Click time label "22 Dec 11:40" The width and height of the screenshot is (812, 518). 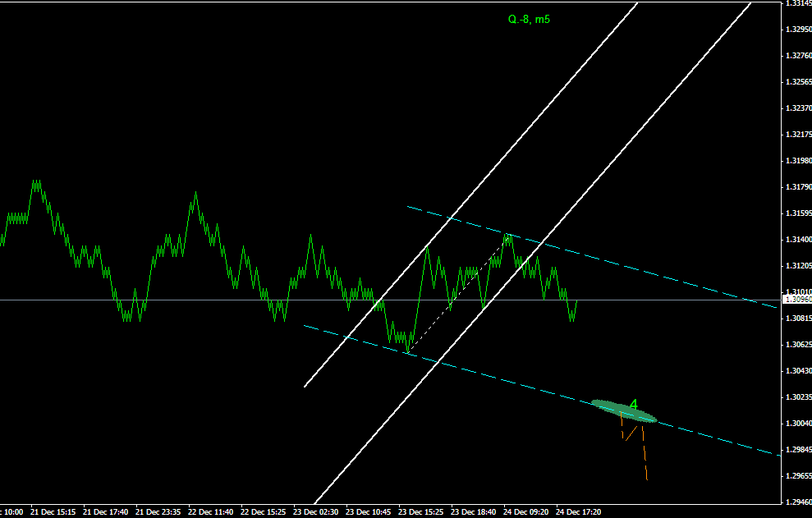210,511
